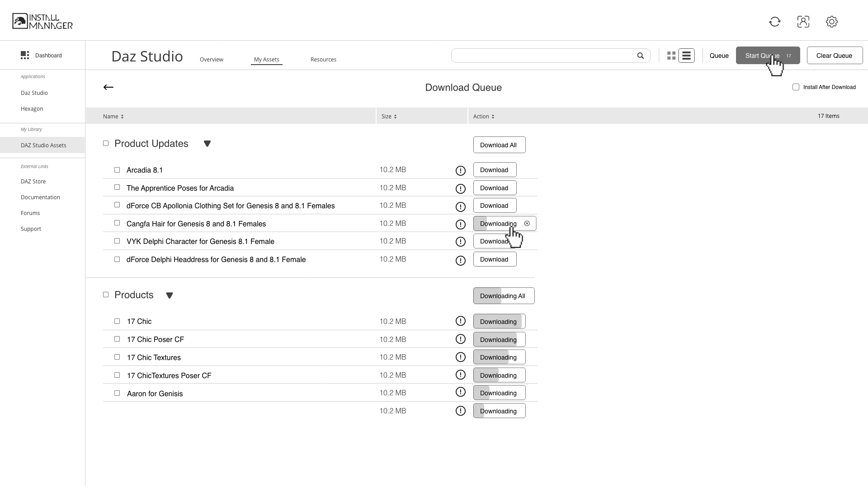The image size is (868, 487).
Task: Cancel the Cangfa Hair download
Action: pyautogui.click(x=527, y=223)
